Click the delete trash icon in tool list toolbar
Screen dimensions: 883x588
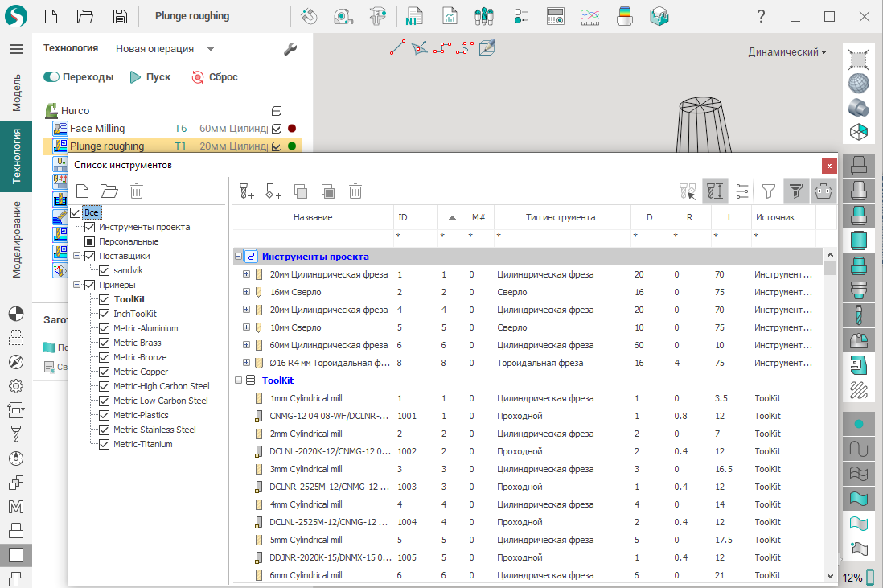(x=355, y=191)
